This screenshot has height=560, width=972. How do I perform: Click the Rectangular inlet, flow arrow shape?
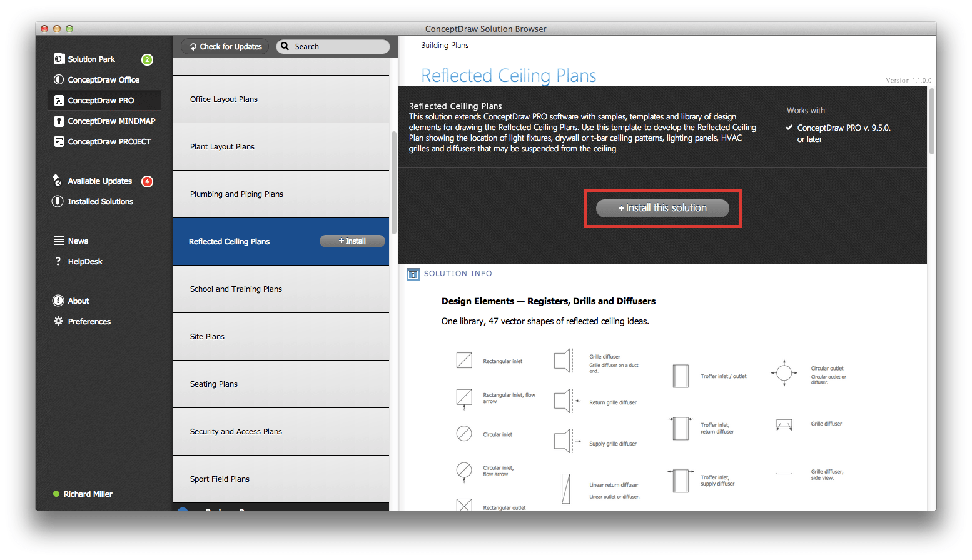click(x=464, y=399)
